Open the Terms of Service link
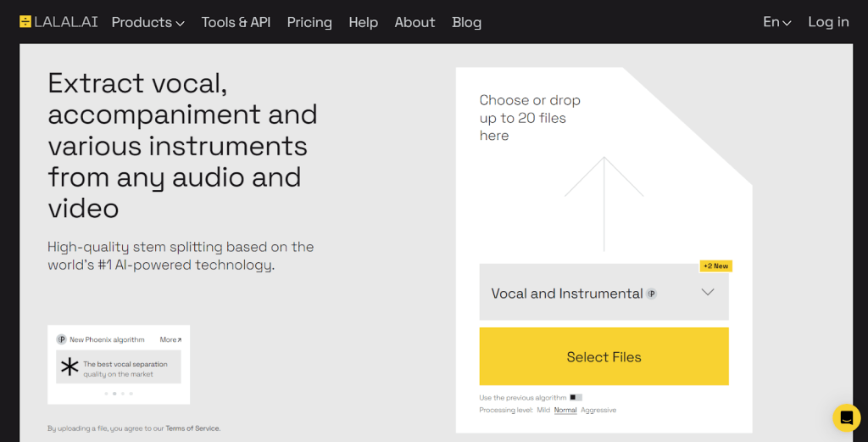The width and height of the screenshot is (868, 442). (x=192, y=428)
